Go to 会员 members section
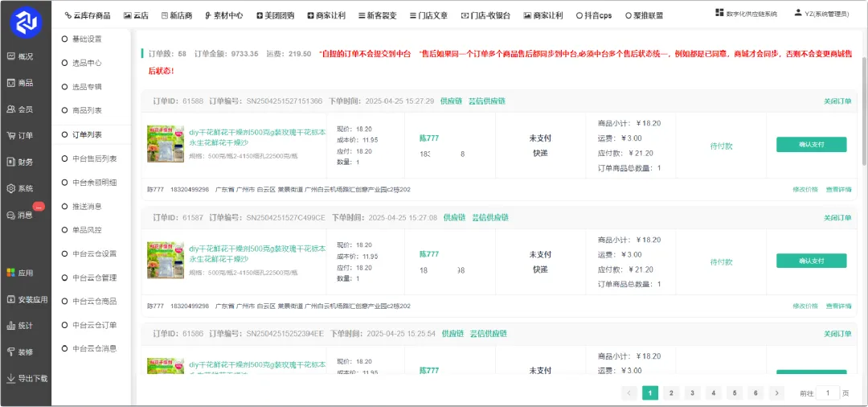 (20, 109)
